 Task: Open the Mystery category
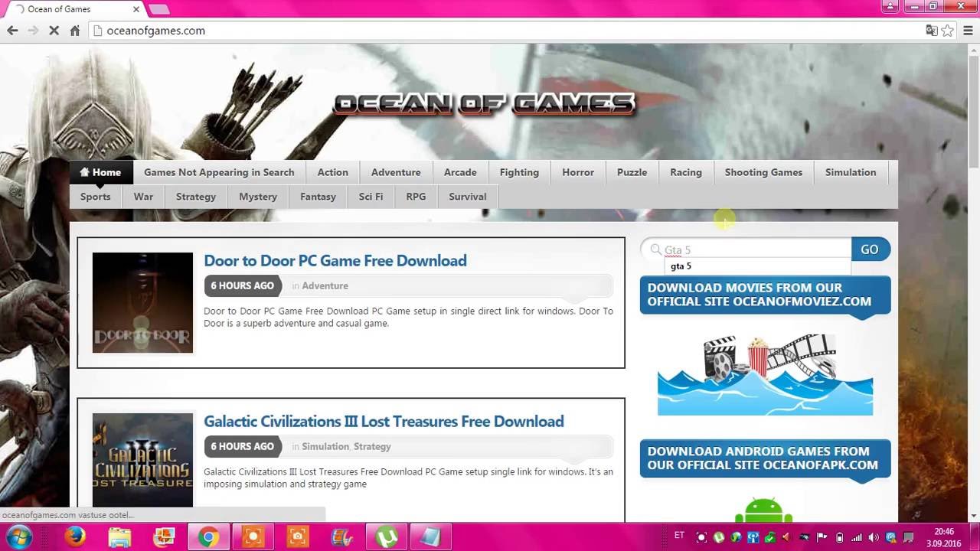258,197
